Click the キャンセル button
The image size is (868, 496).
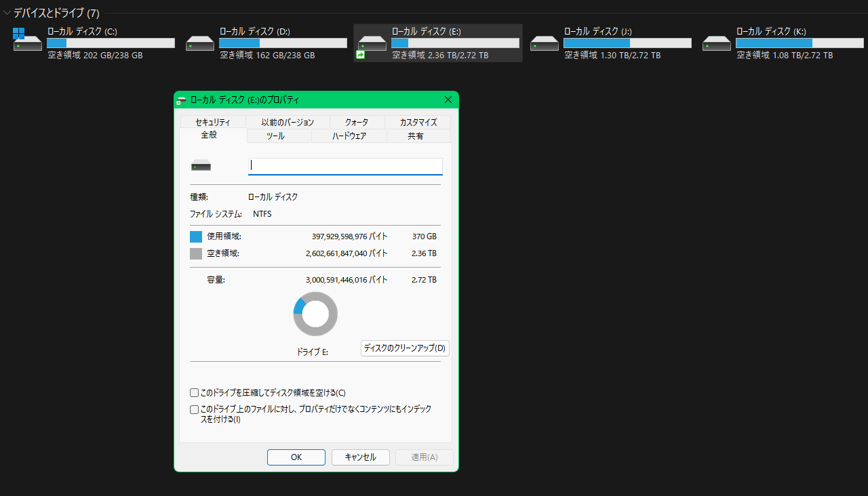tap(361, 457)
